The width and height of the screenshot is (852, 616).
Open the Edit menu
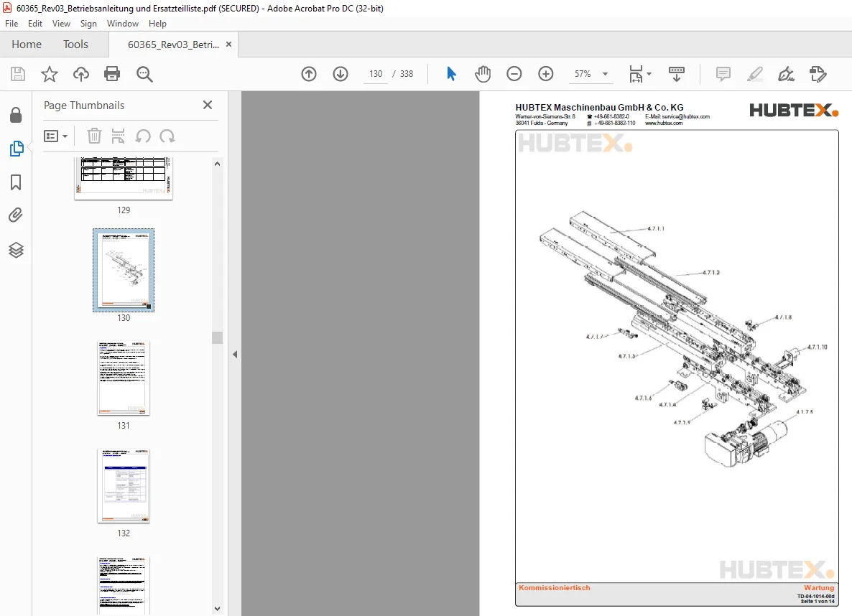click(x=34, y=24)
